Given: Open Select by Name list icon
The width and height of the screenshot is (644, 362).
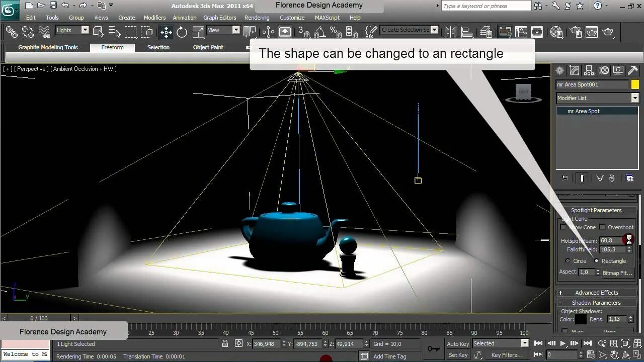Looking at the screenshot, I should tap(114, 32).
